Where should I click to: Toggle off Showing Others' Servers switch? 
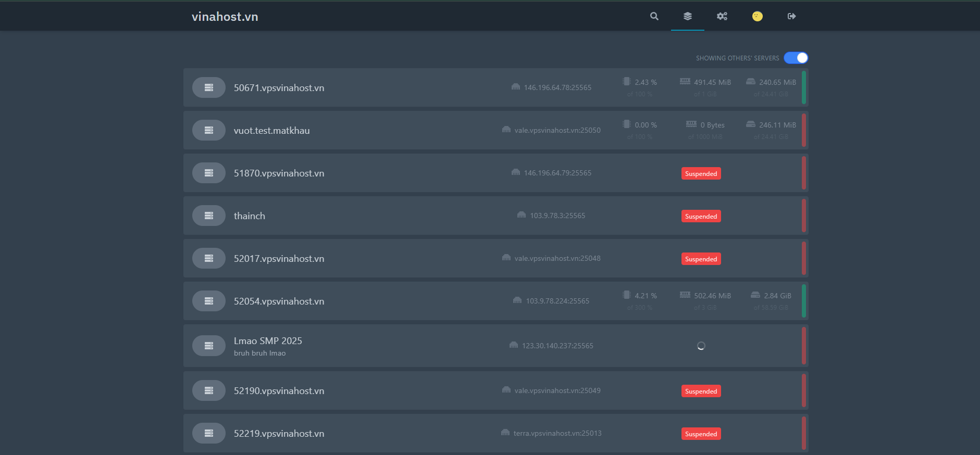pyautogui.click(x=796, y=58)
